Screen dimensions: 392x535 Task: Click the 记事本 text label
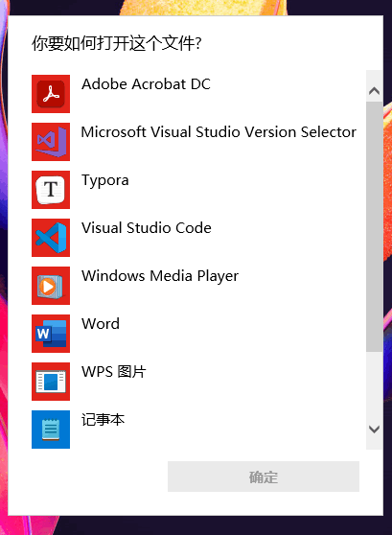tap(103, 420)
